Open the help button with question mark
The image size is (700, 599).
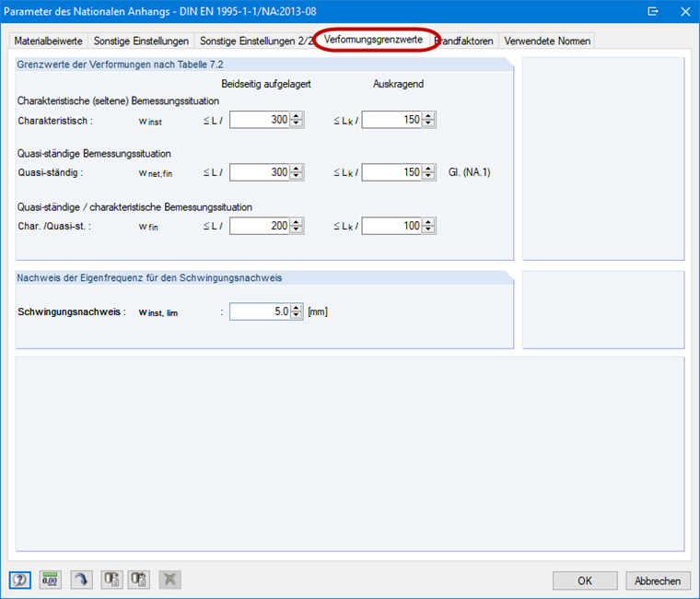click(x=20, y=581)
